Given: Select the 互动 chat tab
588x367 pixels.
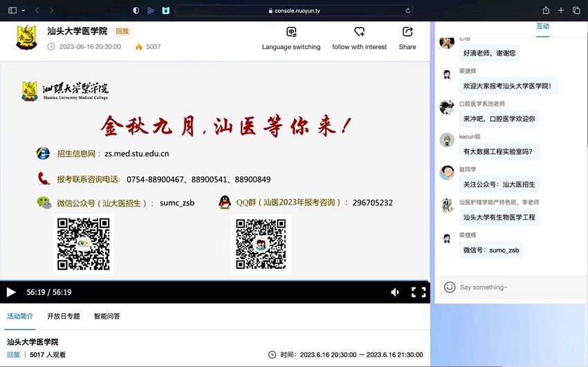Looking at the screenshot, I should point(542,26).
